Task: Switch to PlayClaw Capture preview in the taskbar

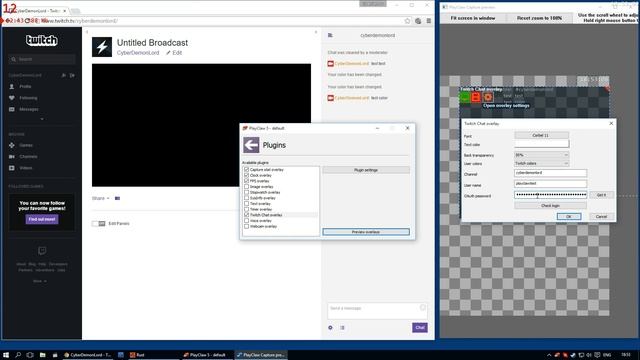Action: [x=261, y=355]
